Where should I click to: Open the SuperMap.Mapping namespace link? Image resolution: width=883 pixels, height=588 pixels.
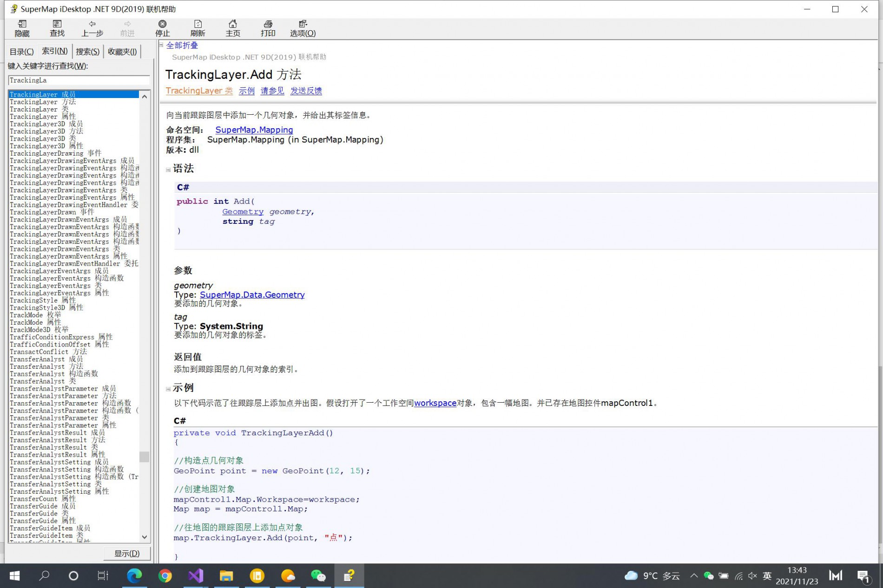[x=254, y=130]
